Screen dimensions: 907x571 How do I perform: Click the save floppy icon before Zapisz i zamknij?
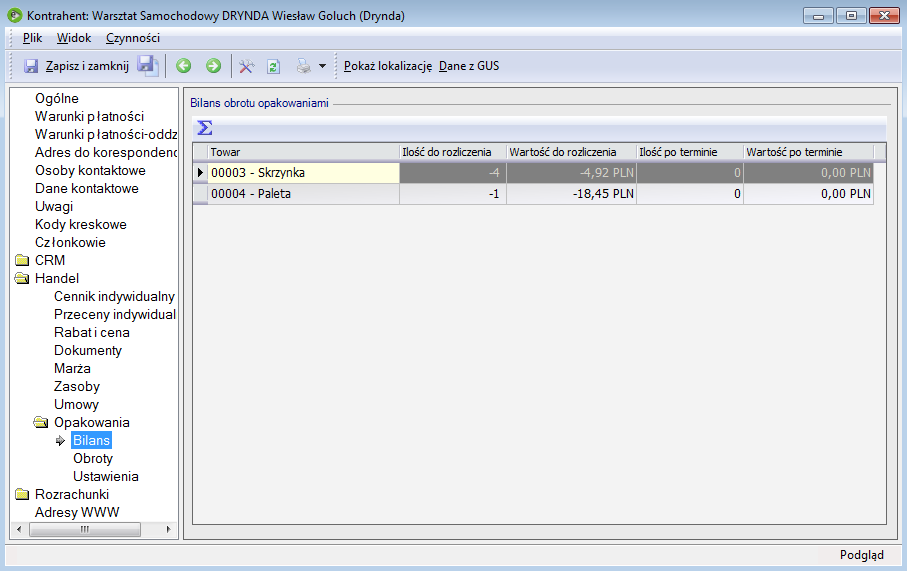[x=31, y=66]
